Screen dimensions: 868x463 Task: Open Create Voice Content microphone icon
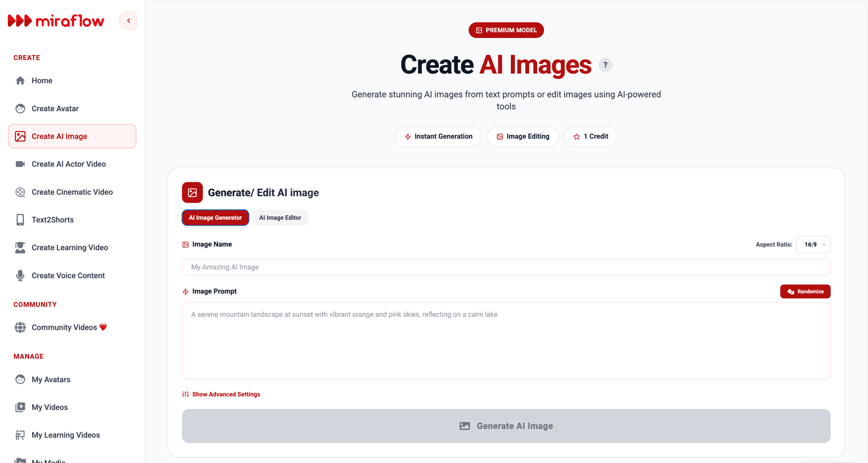coord(20,275)
